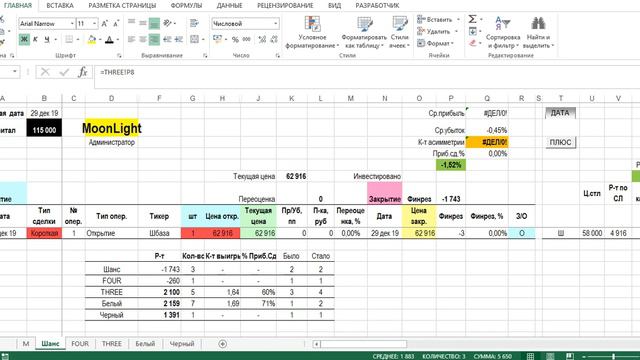Image resolution: width=640 pixels, height=360 pixels.
Task: Open Формат cells menu
Action: tap(435, 43)
